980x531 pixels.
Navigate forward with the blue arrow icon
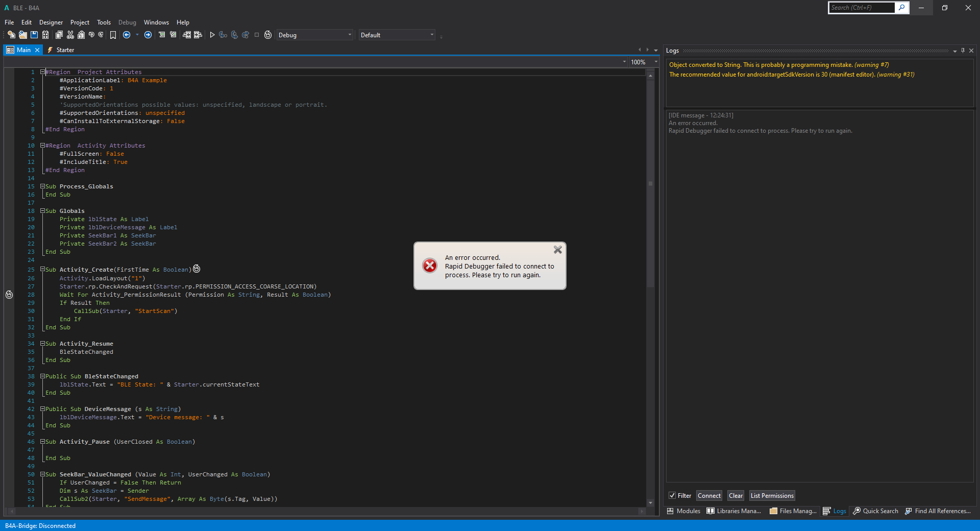[x=148, y=35]
